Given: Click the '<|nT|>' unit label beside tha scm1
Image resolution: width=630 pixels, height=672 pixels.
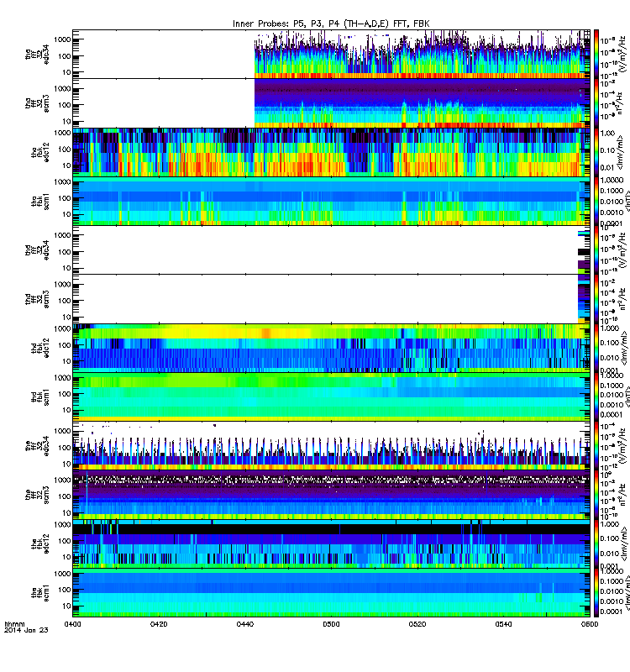Looking at the screenshot, I should pyautogui.click(x=627, y=201).
